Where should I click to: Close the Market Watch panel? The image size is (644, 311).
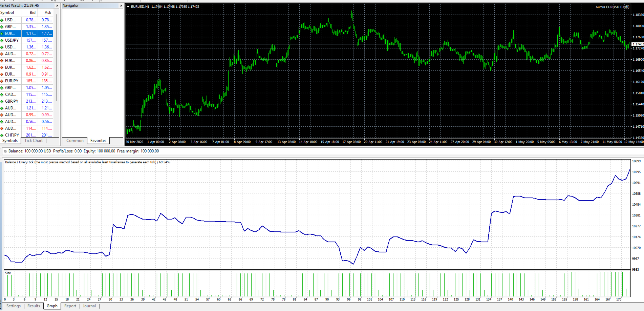coord(57,5)
